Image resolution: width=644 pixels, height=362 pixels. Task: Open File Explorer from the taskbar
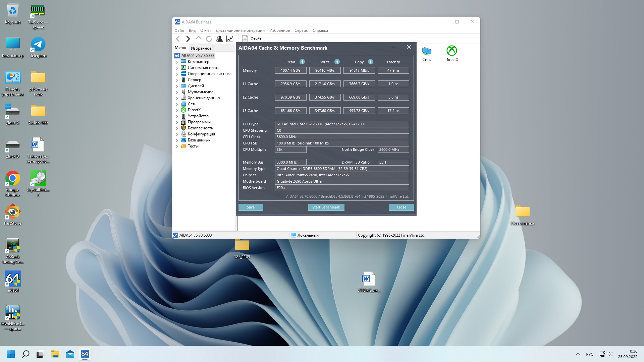tap(55, 354)
